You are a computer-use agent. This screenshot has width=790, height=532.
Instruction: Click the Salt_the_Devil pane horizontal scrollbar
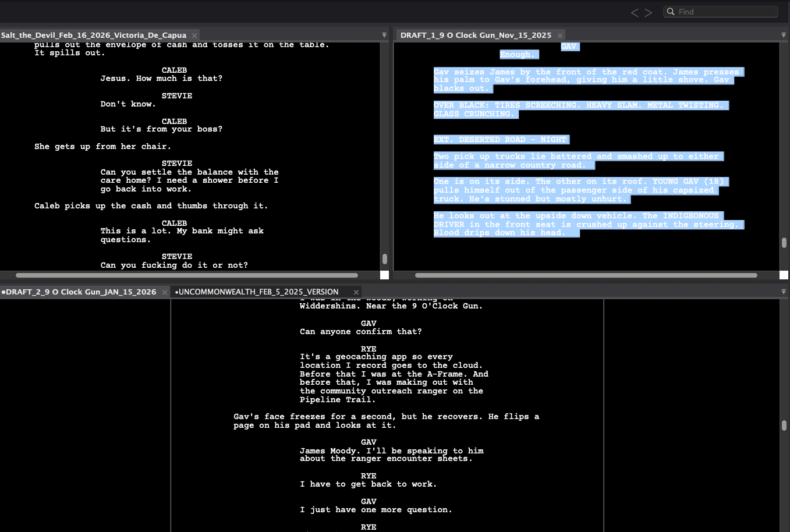(x=186, y=275)
